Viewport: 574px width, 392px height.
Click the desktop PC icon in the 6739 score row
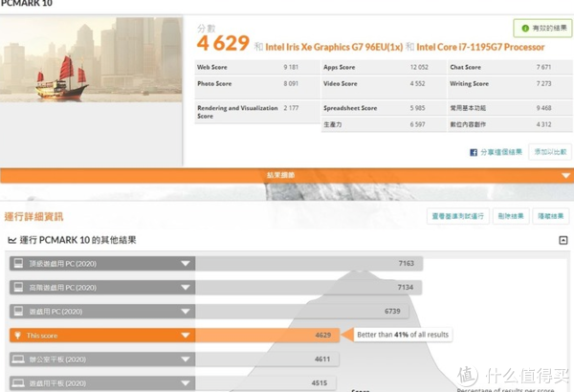(18, 311)
